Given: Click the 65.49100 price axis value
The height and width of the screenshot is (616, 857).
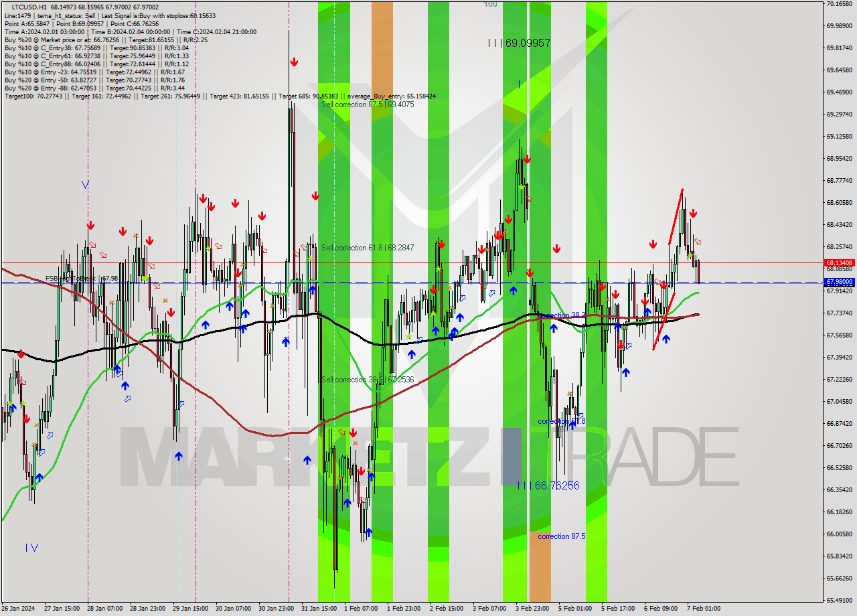Looking at the screenshot, I should pyautogui.click(x=839, y=601).
